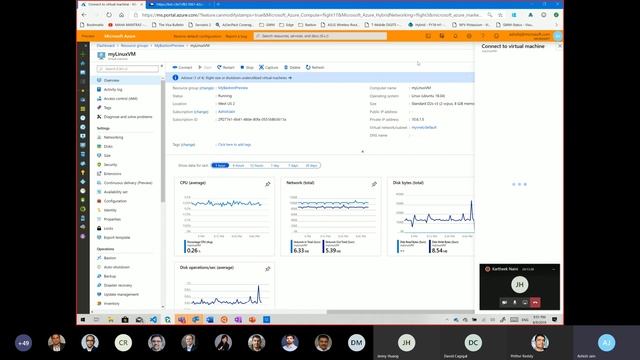Click the Azure portal top search box
The height and width of the screenshot is (360, 640).
320,36
